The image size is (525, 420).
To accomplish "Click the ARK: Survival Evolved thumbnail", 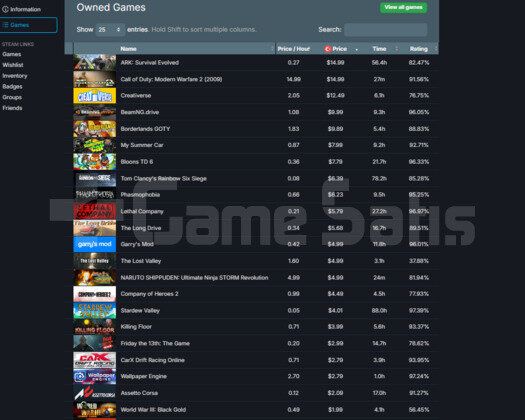I will [95, 63].
